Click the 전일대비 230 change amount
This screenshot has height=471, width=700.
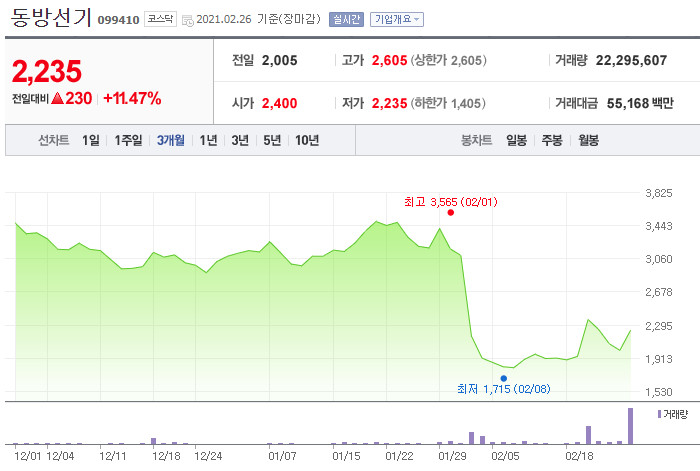[52, 98]
